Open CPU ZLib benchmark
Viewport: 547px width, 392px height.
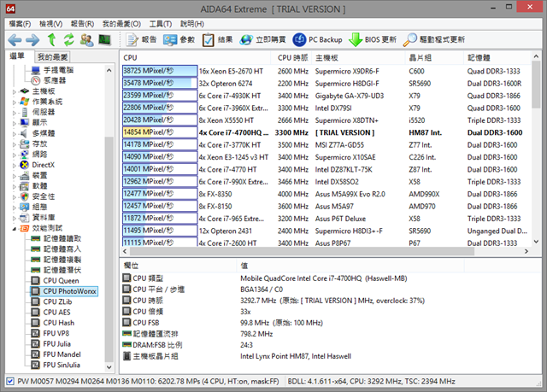coord(57,301)
